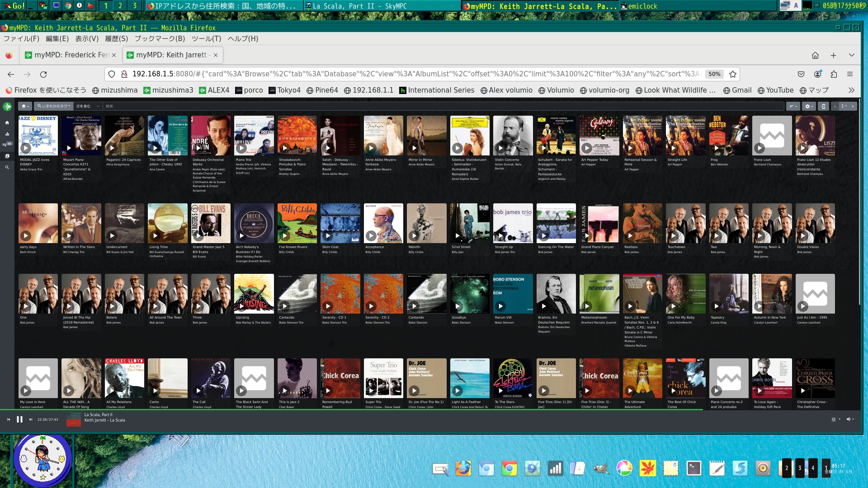Open the local playback volume icon
This screenshot has height=488, width=868.
(849, 419)
